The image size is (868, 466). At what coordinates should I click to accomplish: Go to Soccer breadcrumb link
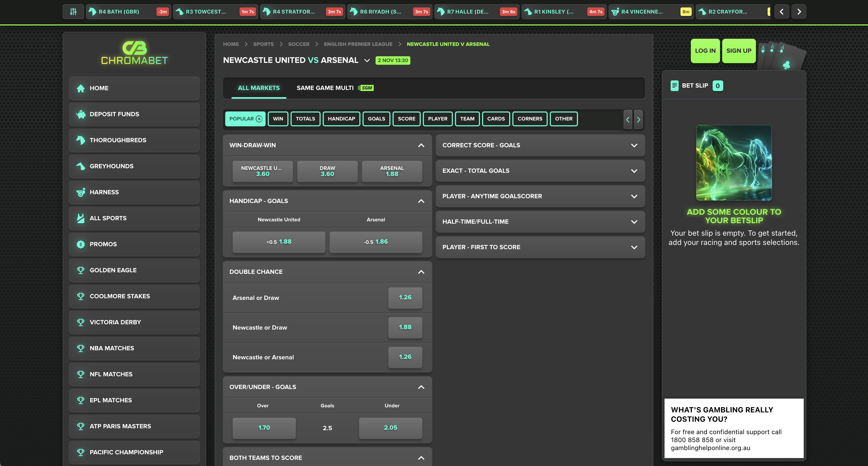click(x=299, y=44)
